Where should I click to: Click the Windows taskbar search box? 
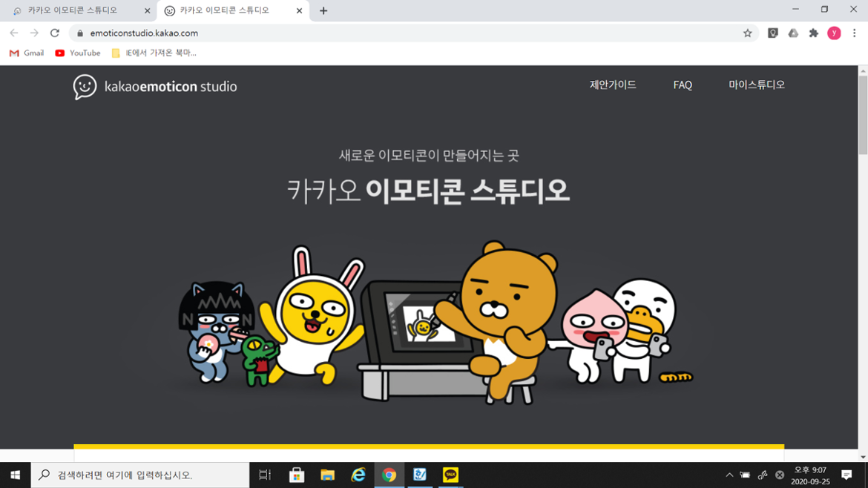[140, 475]
